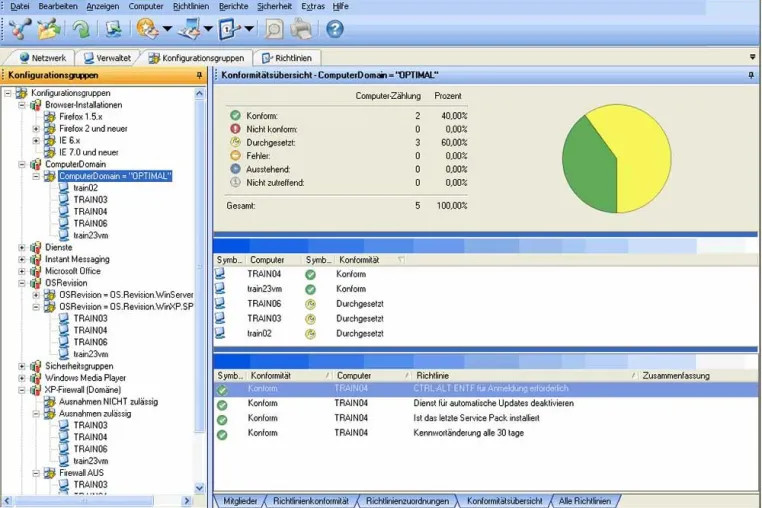This screenshot has width=762, height=508.
Task: Click the computer icon in TRAIN06 row
Action: 220,304
